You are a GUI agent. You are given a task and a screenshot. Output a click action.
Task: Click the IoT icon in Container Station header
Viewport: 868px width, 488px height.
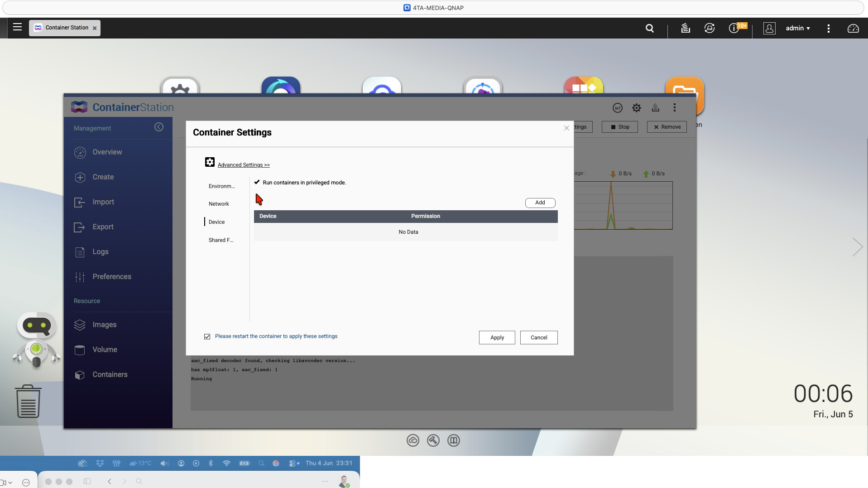pos(618,108)
